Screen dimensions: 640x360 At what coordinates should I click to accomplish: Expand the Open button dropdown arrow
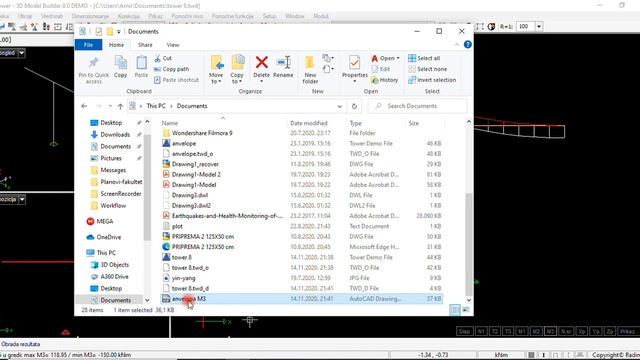click(x=398, y=58)
